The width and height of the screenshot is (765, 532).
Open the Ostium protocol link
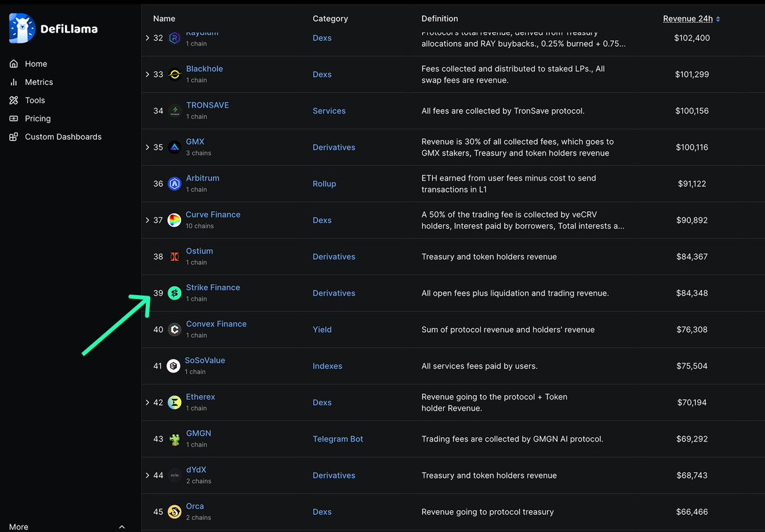(200, 251)
